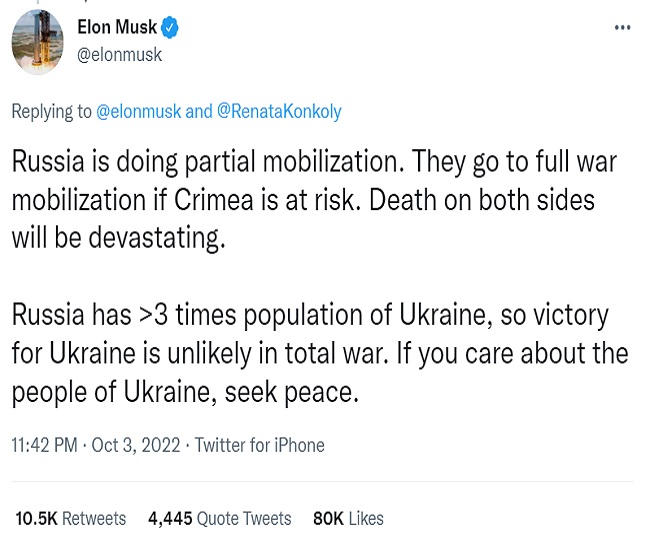Click the @elonmusk mention in Replying to line
The width and height of the screenshot is (650, 540).
pyautogui.click(x=138, y=111)
